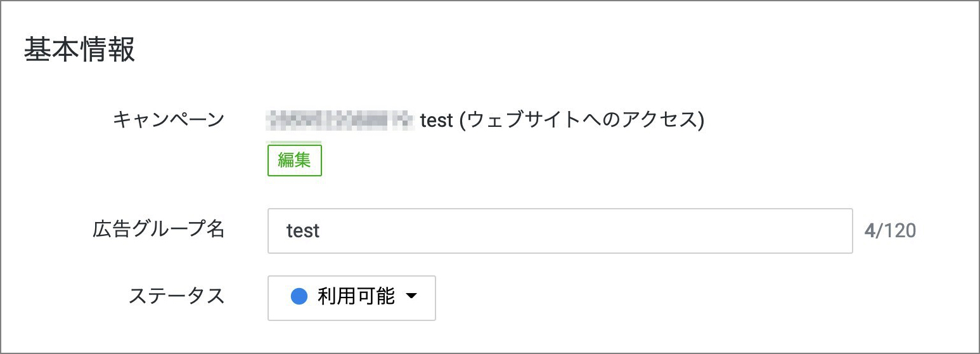Click the status dropdown arrow
Image resolution: width=980 pixels, height=354 pixels.
[411, 296]
